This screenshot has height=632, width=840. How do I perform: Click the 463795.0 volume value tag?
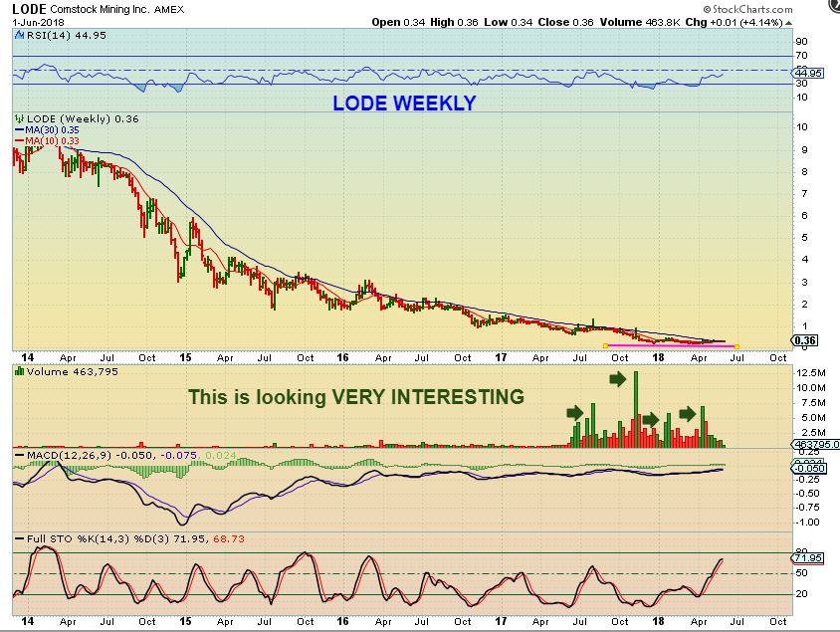pyautogui.click(x=816, y=445)
